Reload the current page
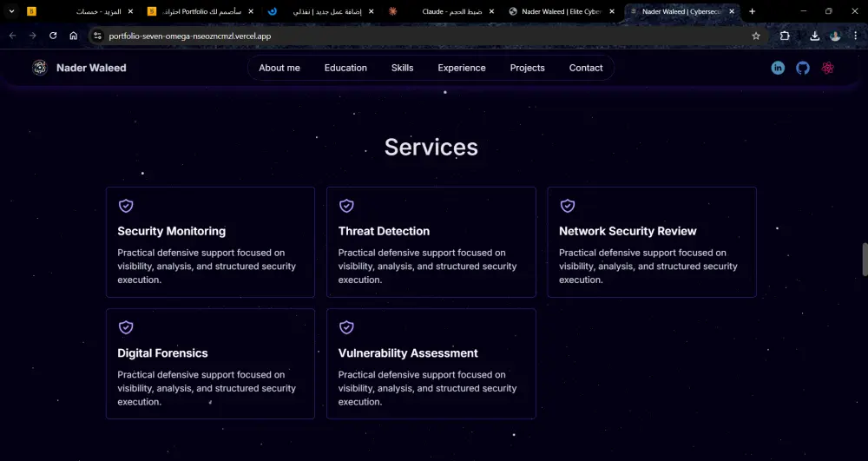Screen dimensions: 868x461 click(53, 36)
